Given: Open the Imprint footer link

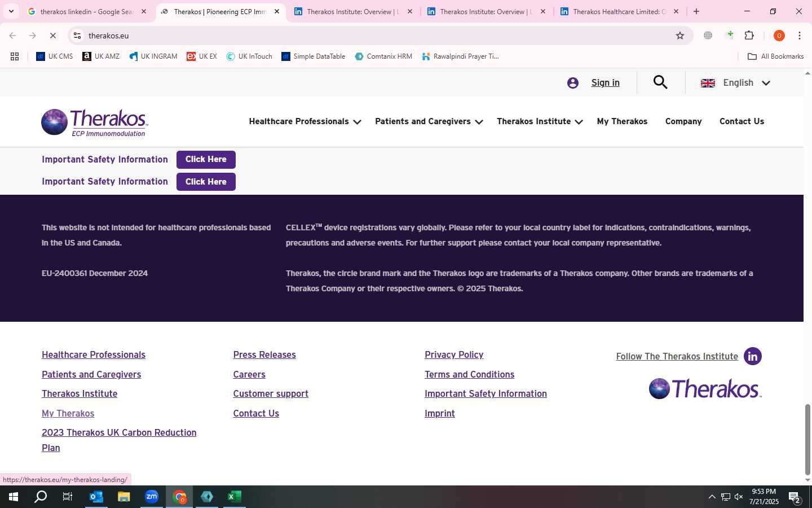Looking at the screenshot, I should (440, 414).
